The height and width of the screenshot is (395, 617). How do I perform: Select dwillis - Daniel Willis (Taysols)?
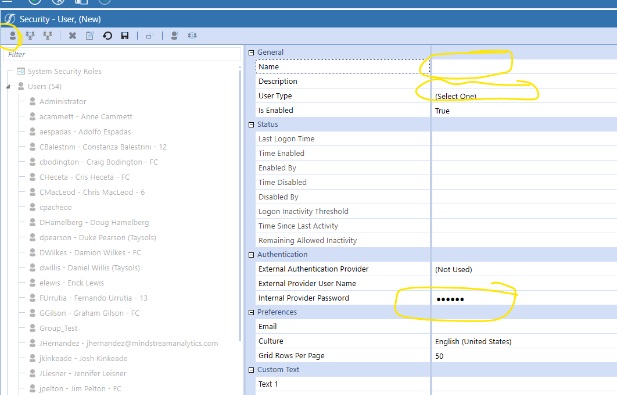(90, 268)
